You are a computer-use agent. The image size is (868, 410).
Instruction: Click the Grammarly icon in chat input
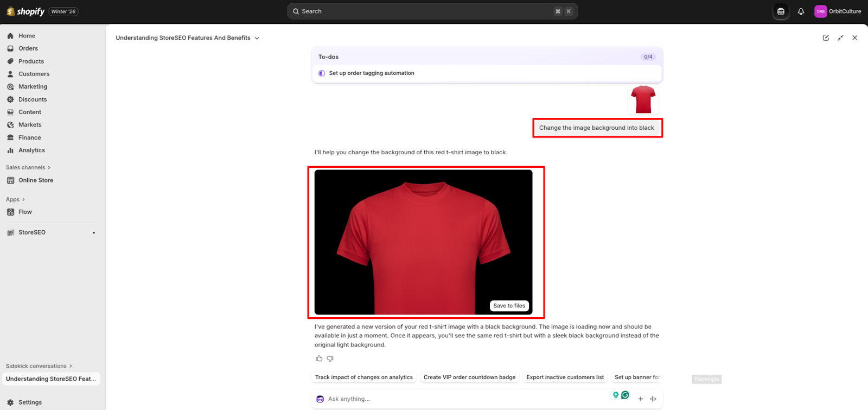(625, 395)
